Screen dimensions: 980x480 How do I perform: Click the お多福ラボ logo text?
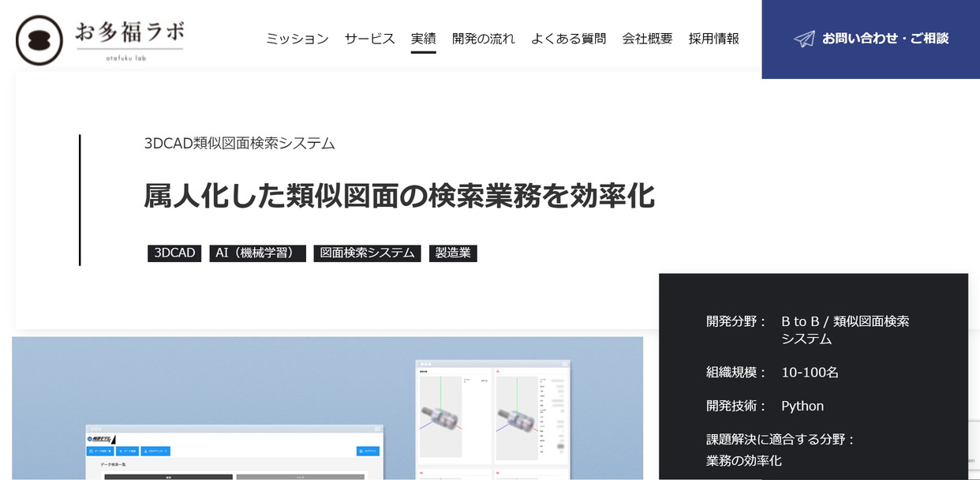tap(130, 33)
